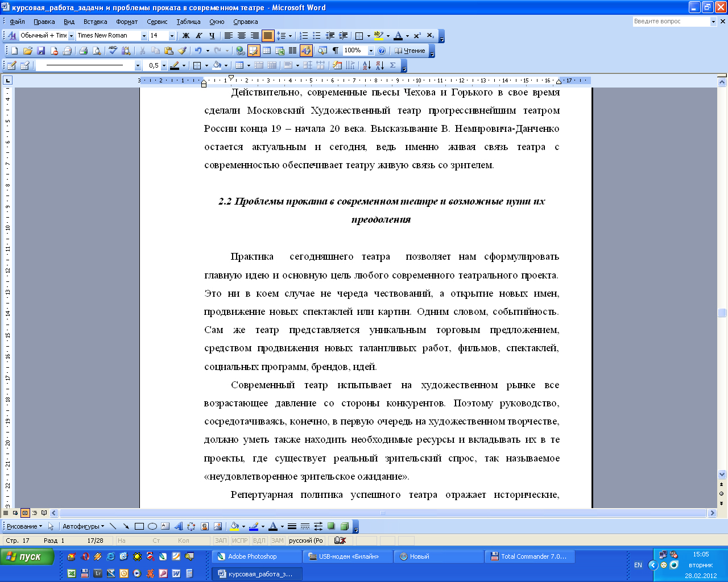Expand the Автофигуры menu
This screenshot has width=728, height=582.
coord(83,526)
